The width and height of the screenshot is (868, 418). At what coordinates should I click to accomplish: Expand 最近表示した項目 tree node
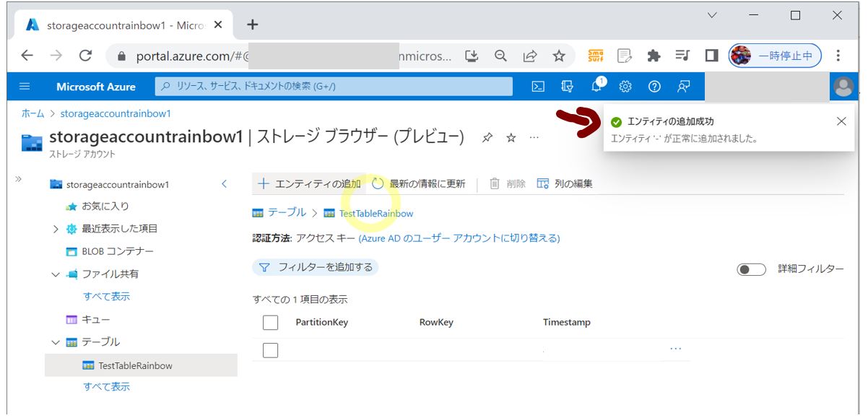pos(56,229)
